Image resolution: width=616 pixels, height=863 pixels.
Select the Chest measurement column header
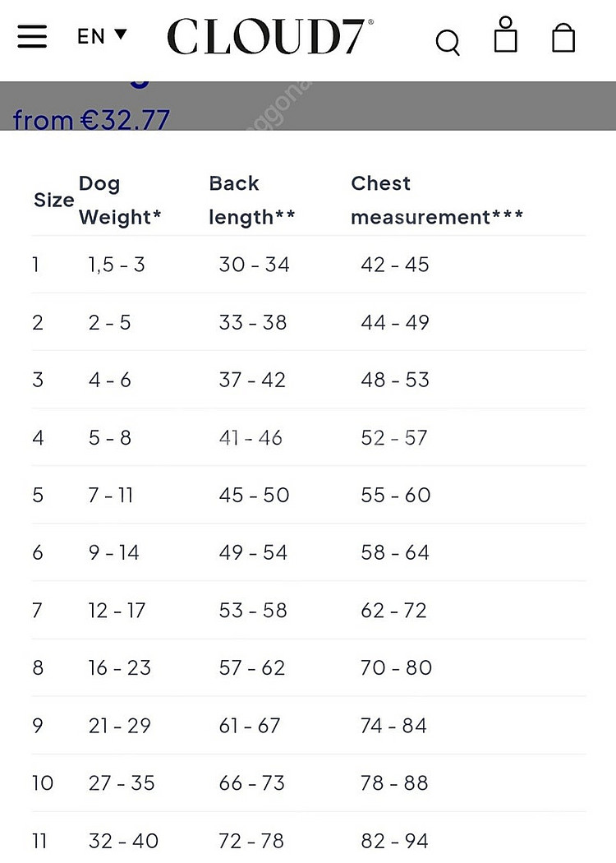[x=437, y=200]
